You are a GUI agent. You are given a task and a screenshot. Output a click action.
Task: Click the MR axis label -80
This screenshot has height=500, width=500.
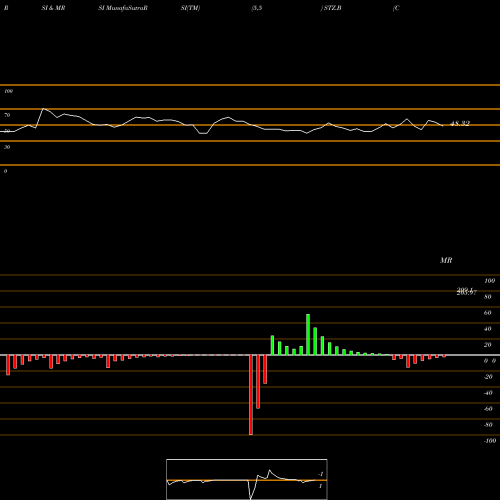tap(488, 425)
